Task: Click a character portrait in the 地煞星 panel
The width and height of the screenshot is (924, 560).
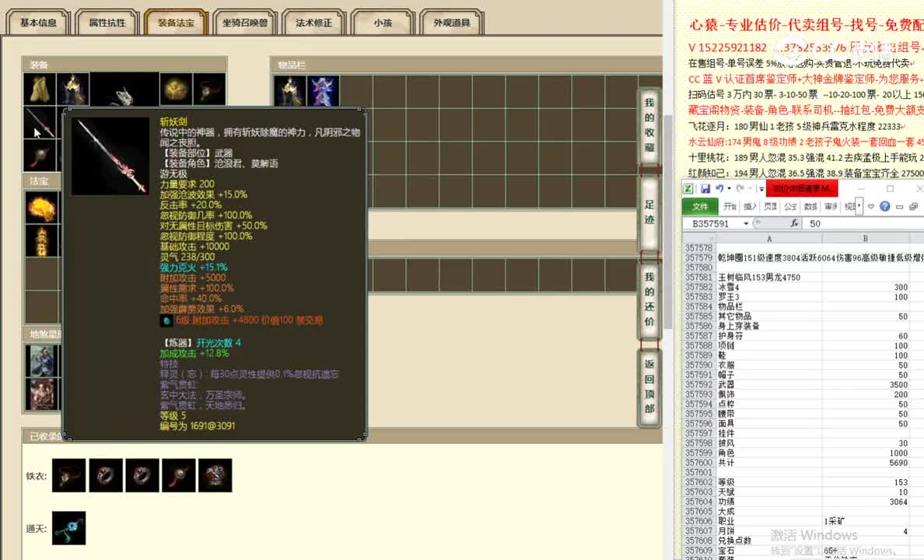Action: coord(42,362)
